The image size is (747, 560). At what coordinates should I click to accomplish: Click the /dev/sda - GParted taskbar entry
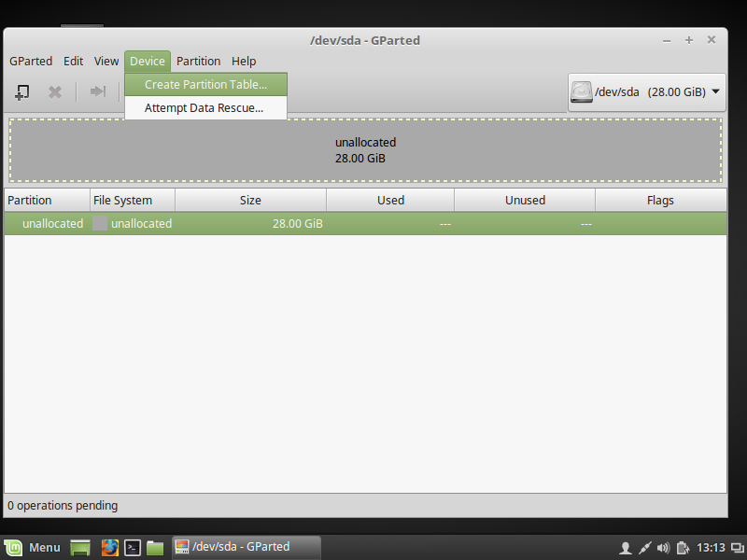point(247,547)
